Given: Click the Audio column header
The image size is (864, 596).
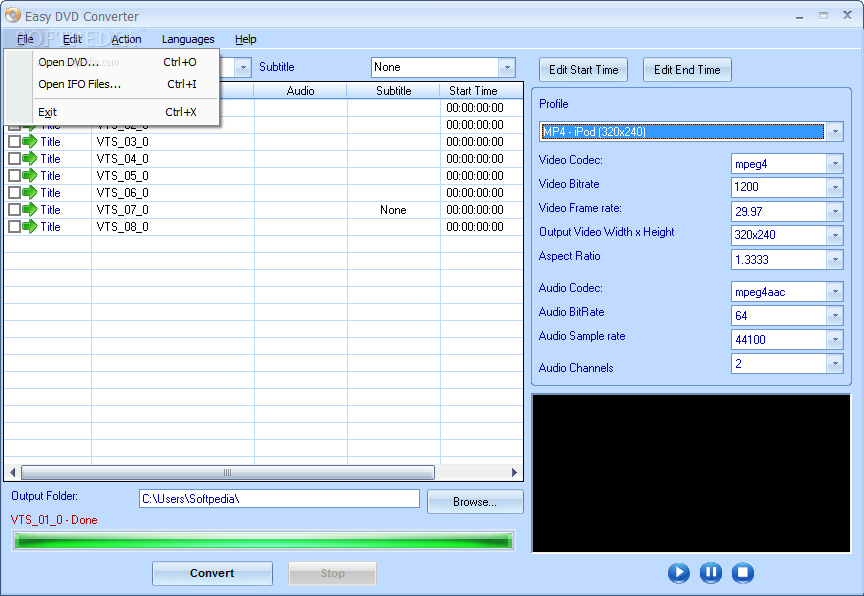Looking at the screenshot, I should [300, 91].
